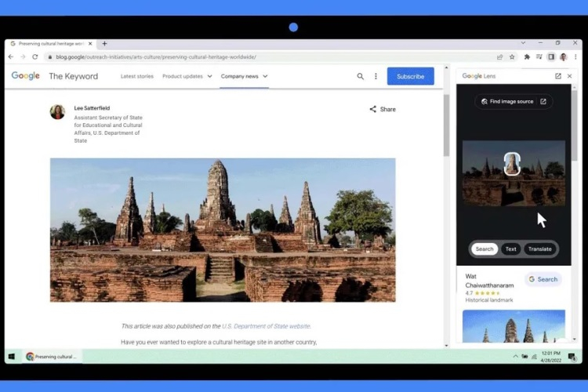
Task: Open the three-dot menu beside Subscribe
Action: coord(376,76)
